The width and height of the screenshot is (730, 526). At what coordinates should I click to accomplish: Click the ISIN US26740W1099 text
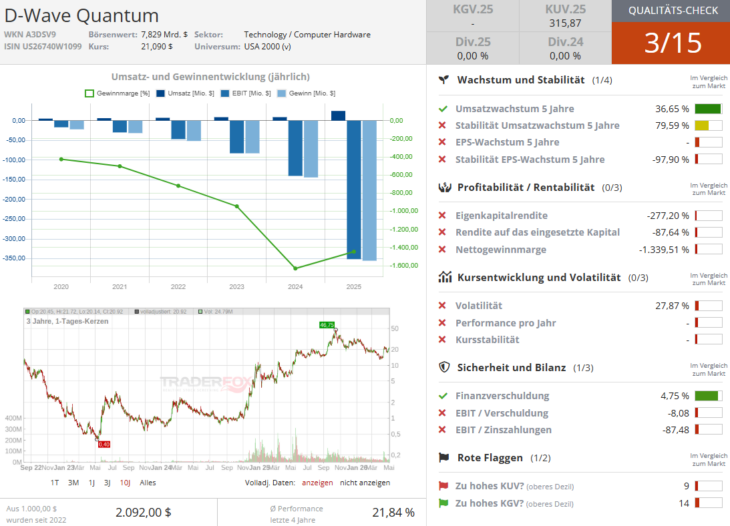[x=43, y=47]
